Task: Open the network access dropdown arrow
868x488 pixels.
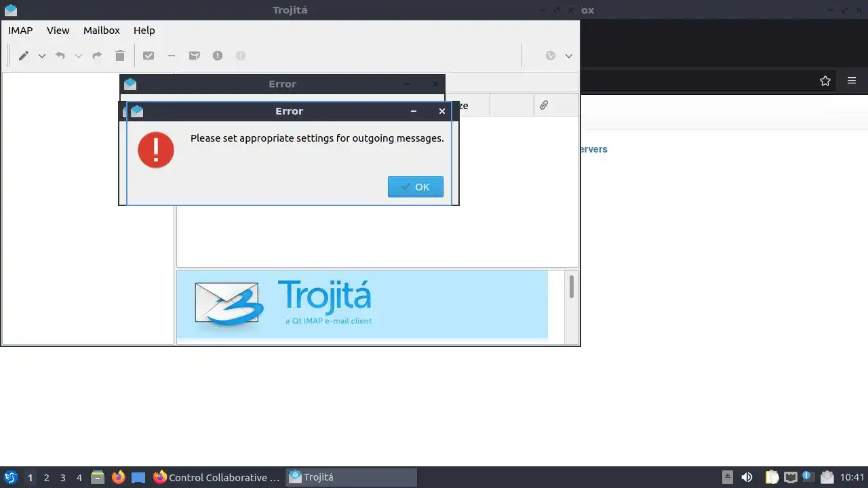Action: [x=569, y=56]
